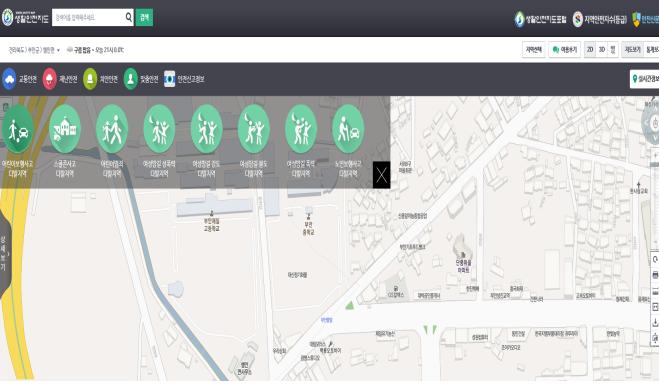Open 생활안전지도포털 link in header
This screenshot has width=659, height=385.
click(540, 19)
